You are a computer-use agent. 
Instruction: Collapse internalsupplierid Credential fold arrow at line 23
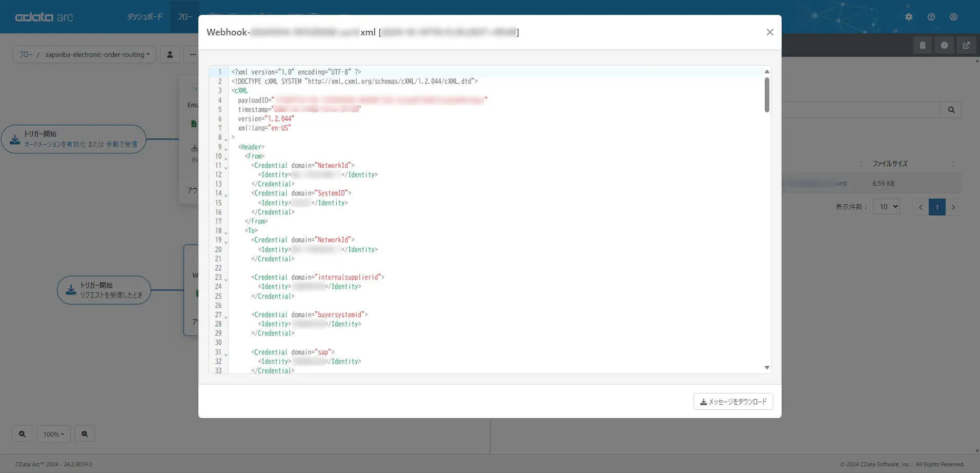point(226,279)
